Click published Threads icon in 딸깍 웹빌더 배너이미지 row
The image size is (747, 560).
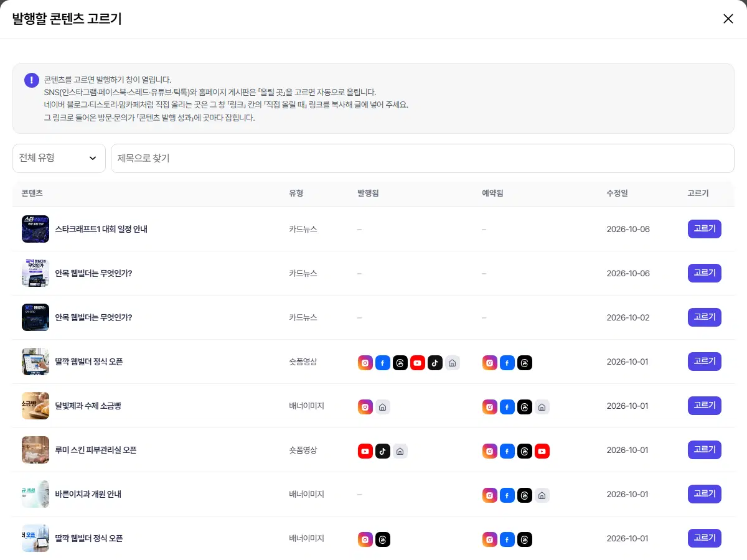click(383, 539)
